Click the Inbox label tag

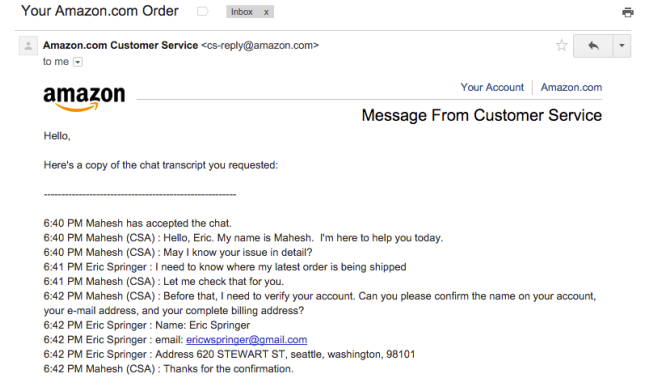tap(242, 12)
